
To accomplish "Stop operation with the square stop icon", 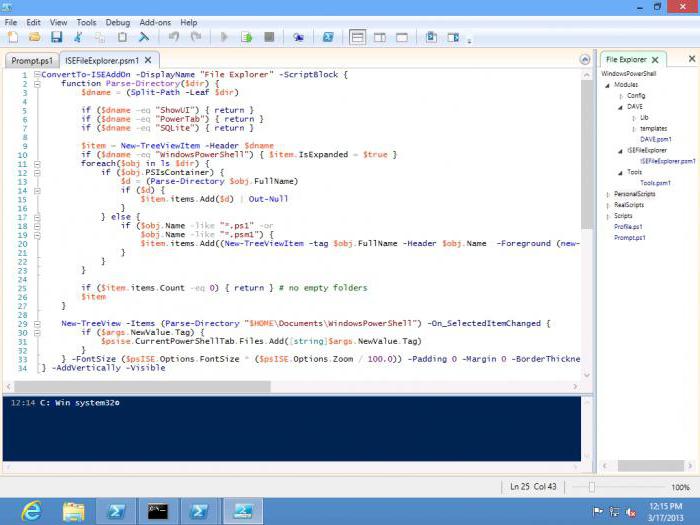I will pyautogui.click(x=269, y=37).
